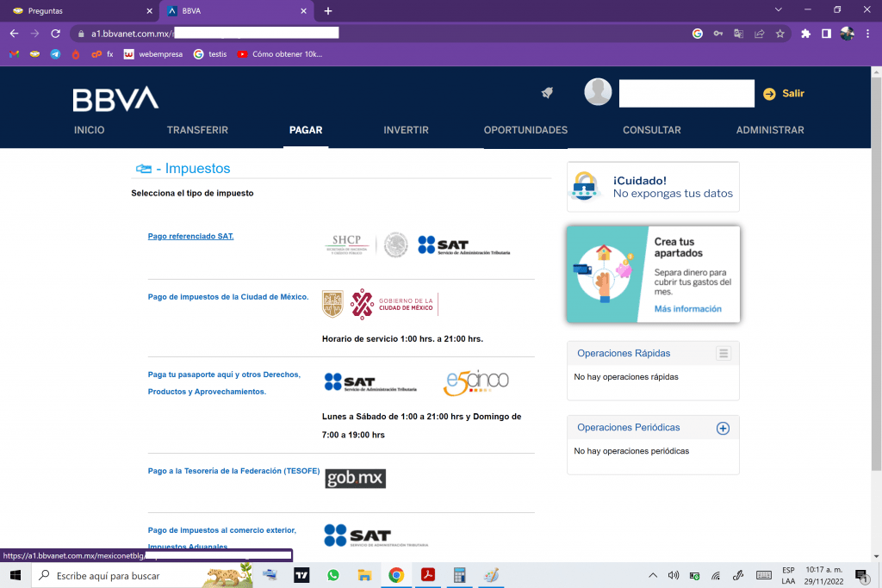The width and height of the screenshot is (882, 588).
Task: Open the Chrome tab search dropdown
Action: click(x=778, y=9)
